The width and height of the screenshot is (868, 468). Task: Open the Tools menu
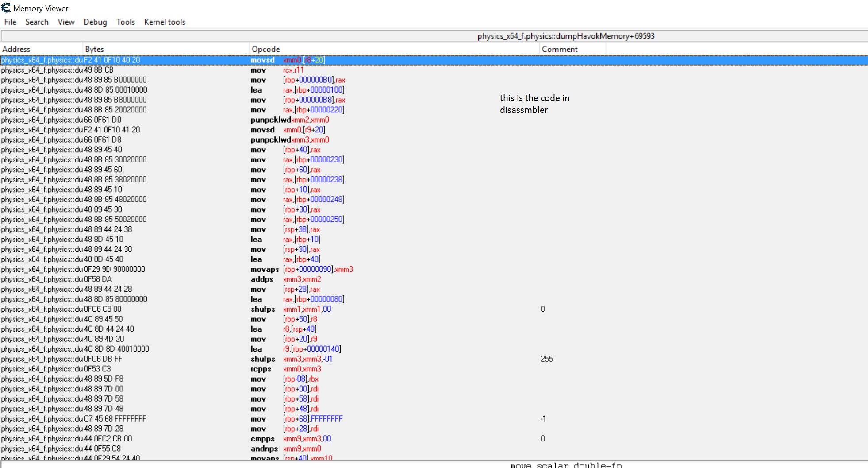(126, 22)
